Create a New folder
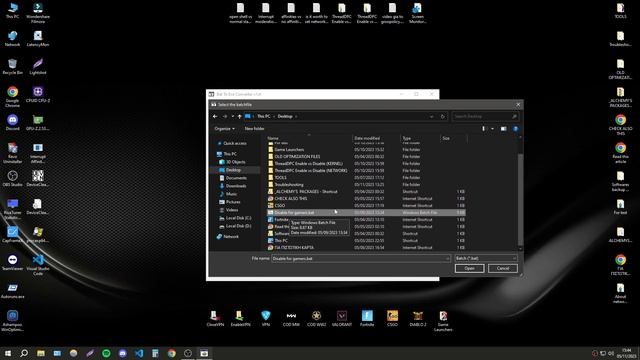The height and width of the screenshot is (360, 640). 254,129
